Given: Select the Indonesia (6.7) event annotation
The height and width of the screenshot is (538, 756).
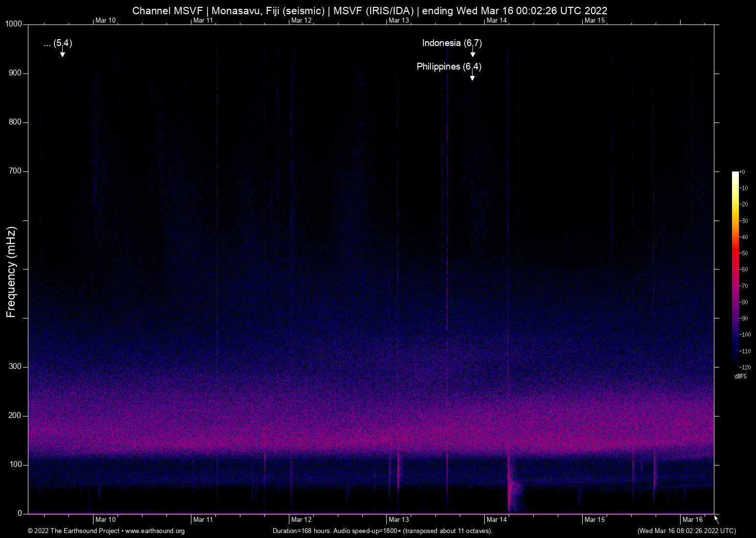Looking at the screenshot, I should point(452,43).
